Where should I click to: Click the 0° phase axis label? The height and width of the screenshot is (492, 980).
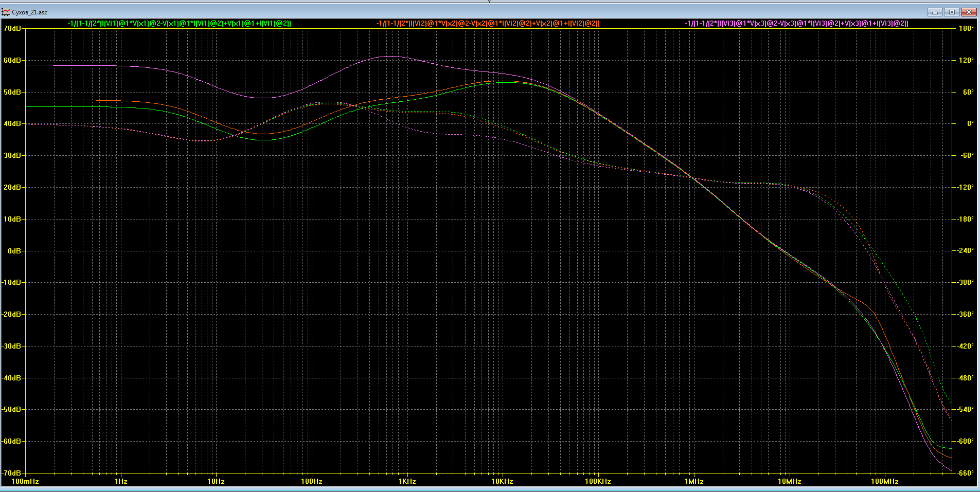coord(970,123)
